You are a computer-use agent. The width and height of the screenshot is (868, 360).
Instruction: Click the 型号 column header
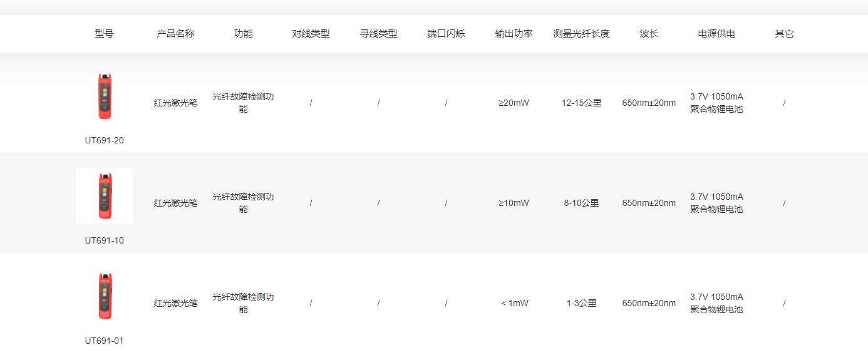pyautogui.click(x=105, y=34)
